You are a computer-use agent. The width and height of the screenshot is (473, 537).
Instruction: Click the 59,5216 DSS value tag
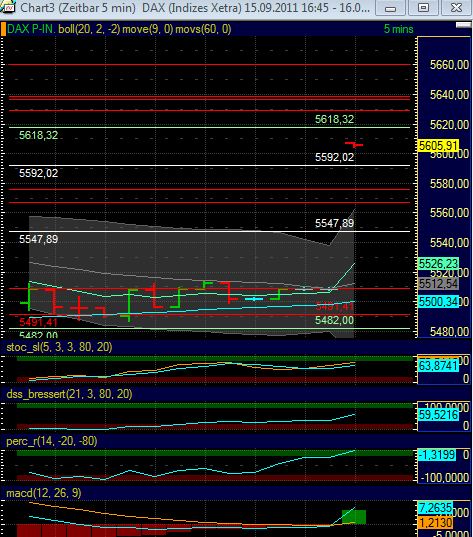[438, 415]
